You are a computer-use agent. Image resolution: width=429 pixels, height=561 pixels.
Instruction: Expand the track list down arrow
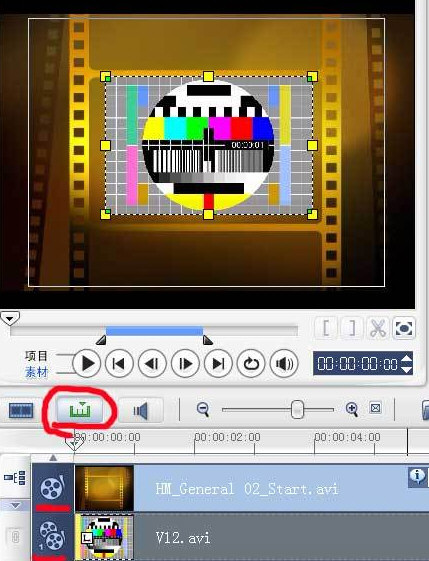point(15,506)
